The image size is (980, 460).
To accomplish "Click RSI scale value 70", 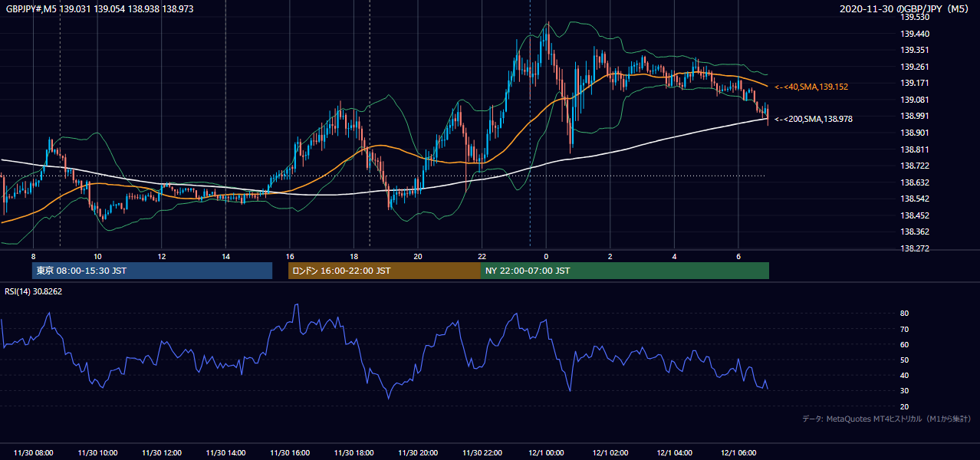I will 905,329.
